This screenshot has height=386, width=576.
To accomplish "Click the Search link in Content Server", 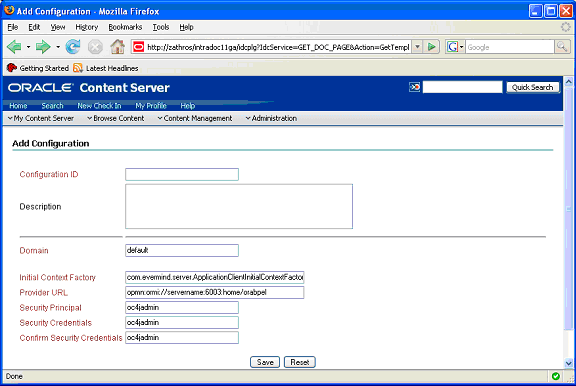I will click(x=53, y=106).
